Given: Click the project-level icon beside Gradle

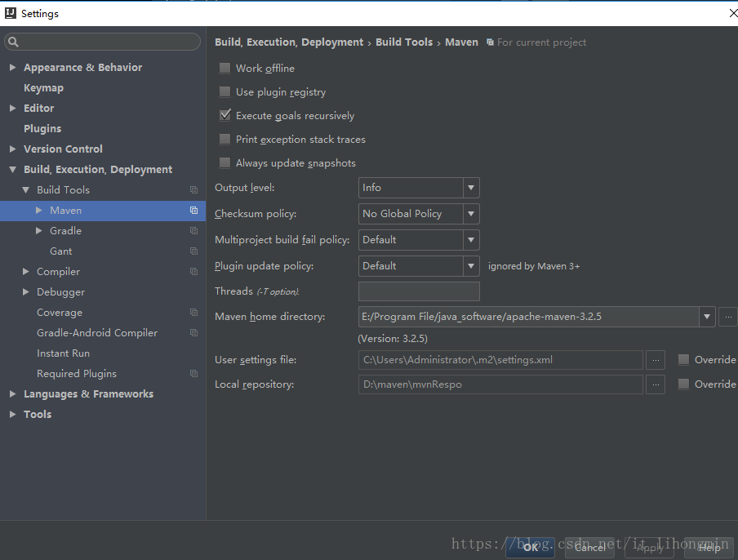Looking at the screenshot, I should pyautogui.click(x=193, y=231).
